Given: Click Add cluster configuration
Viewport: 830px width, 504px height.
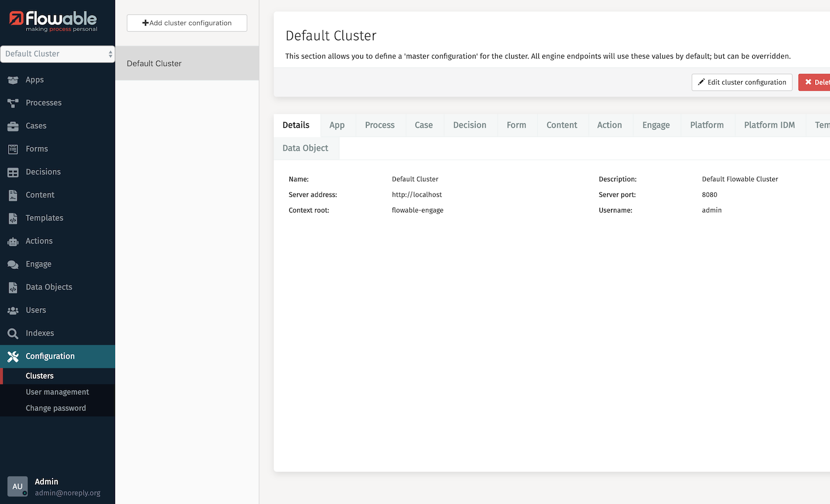Looking at the screenshot, I should coord(187,23).
